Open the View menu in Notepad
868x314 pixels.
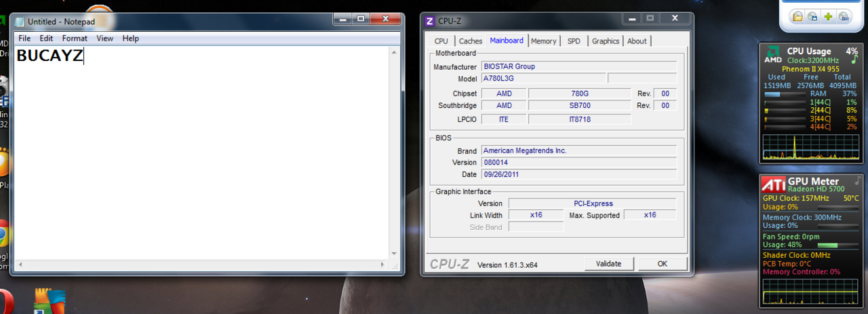104,39
